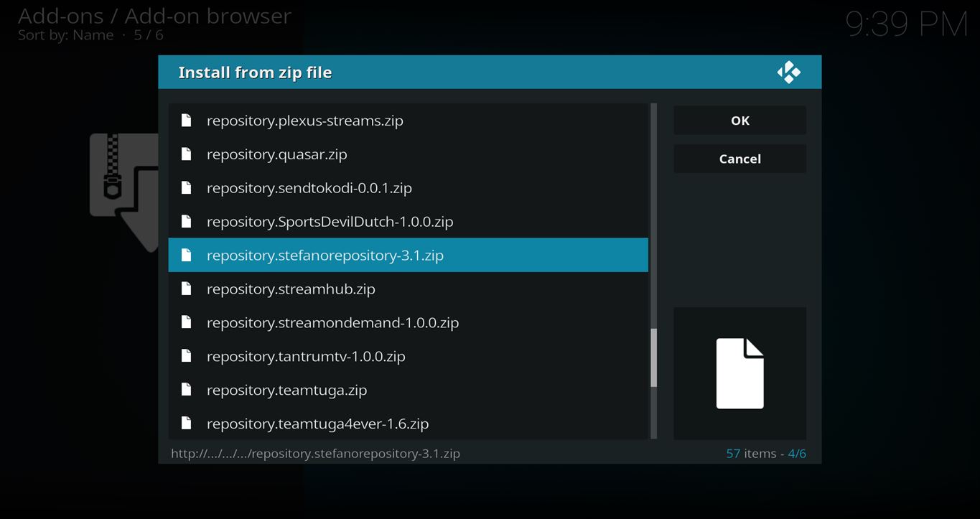
Task: Open repository.plexus-streams.zip entry
Action: (304, 121)
